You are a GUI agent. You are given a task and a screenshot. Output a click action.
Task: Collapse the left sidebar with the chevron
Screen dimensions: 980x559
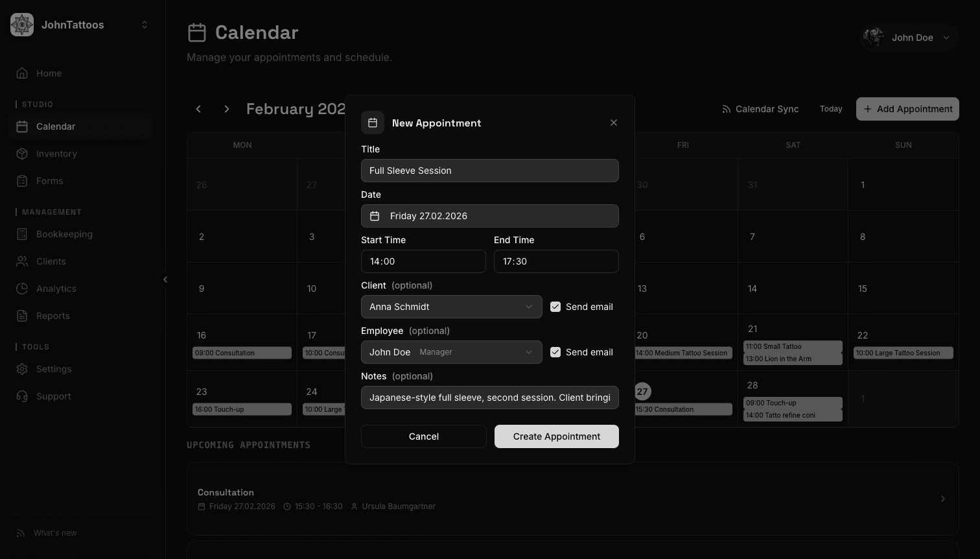pyautogui.click(x=166, y=279)
